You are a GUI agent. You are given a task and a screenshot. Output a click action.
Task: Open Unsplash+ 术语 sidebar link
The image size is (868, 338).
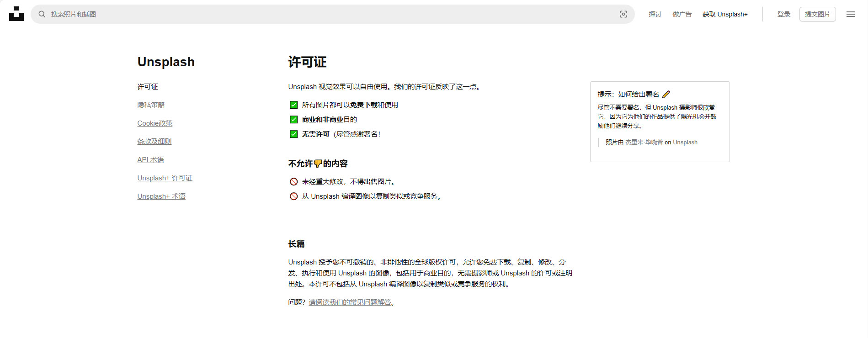161,196
